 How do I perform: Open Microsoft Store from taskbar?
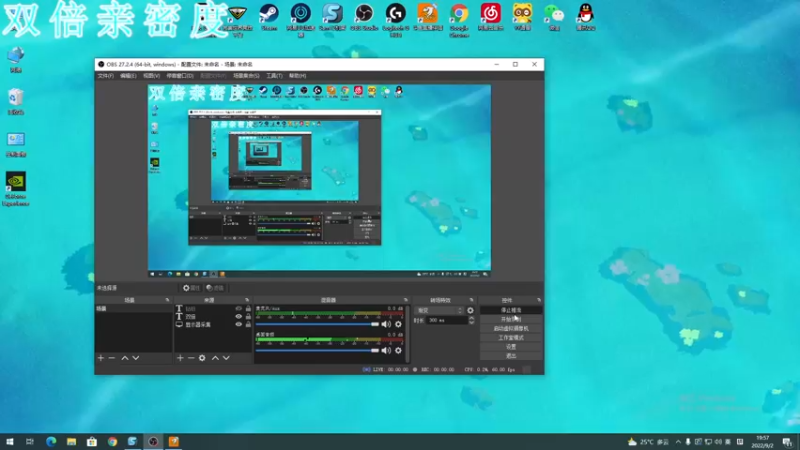[x=92, y=441]
